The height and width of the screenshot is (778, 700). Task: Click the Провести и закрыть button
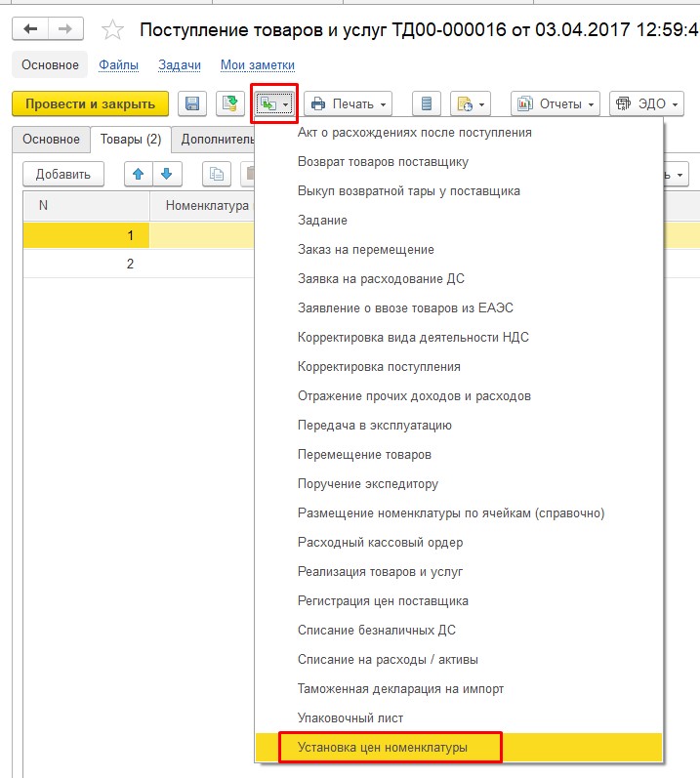pos(90,103)
